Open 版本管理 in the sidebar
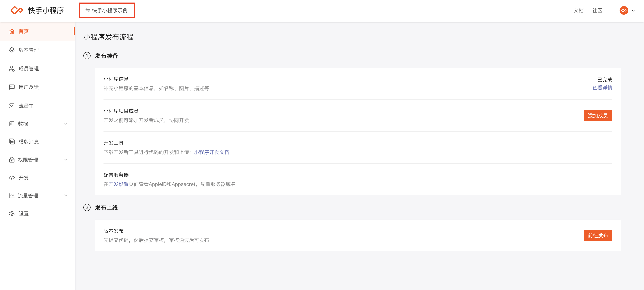This screenshot has height=290, width=644. 37,50
